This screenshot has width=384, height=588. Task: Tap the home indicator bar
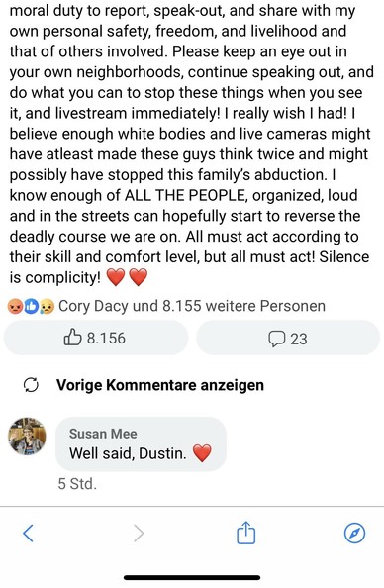pyautogui.click(x=192, y=577)
